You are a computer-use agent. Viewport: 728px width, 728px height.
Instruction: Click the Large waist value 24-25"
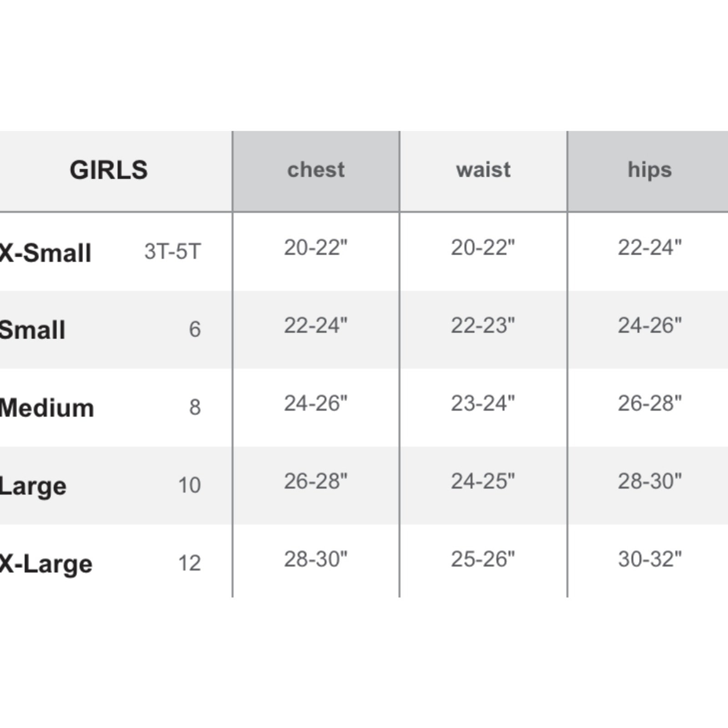[x=483, y=481]
